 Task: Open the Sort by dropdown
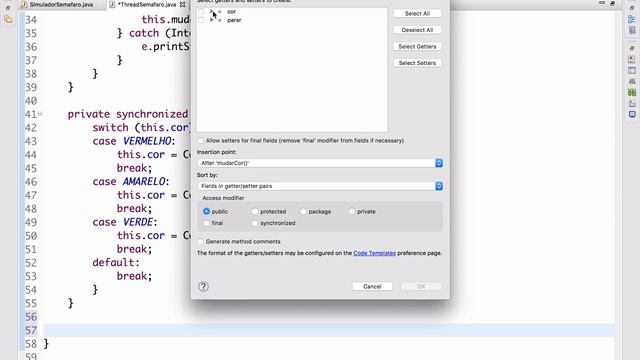coord(320,186)
